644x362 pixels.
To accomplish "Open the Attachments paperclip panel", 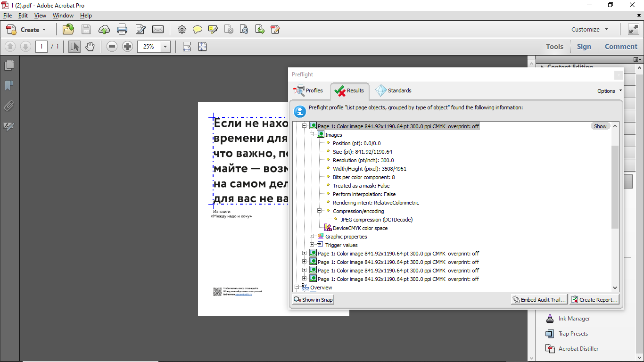I will coord(9,106).
